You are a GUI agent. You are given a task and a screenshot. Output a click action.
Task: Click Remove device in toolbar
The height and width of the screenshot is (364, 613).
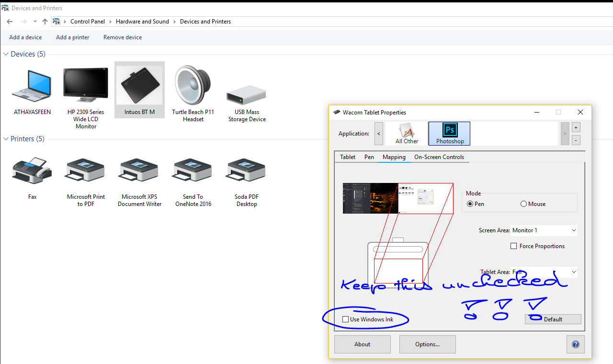pos(123,37)
